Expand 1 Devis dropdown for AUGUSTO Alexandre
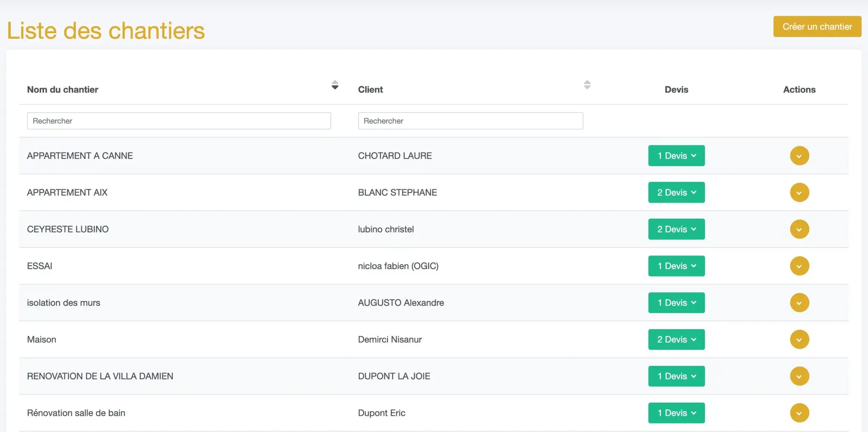 point(676,303)
